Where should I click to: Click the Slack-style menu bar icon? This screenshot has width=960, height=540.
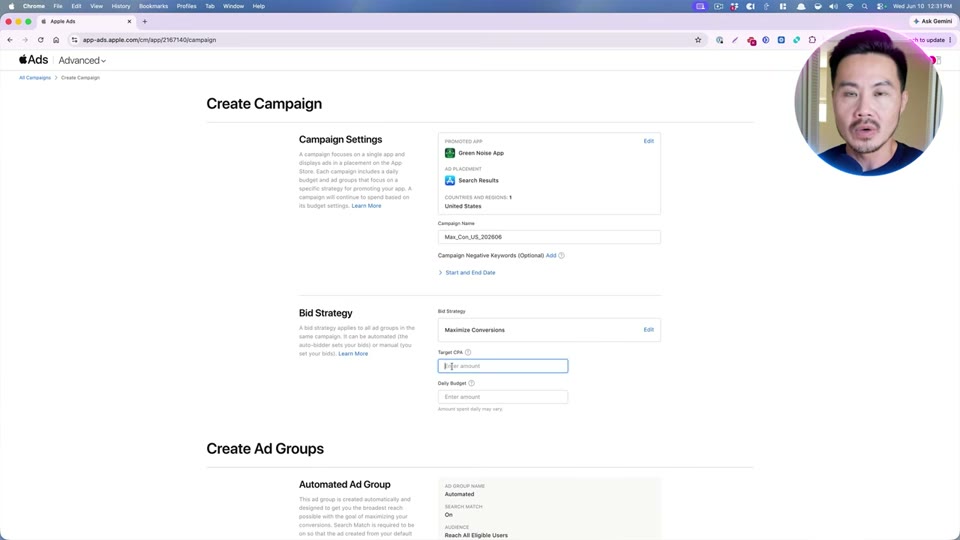[733, 6]
